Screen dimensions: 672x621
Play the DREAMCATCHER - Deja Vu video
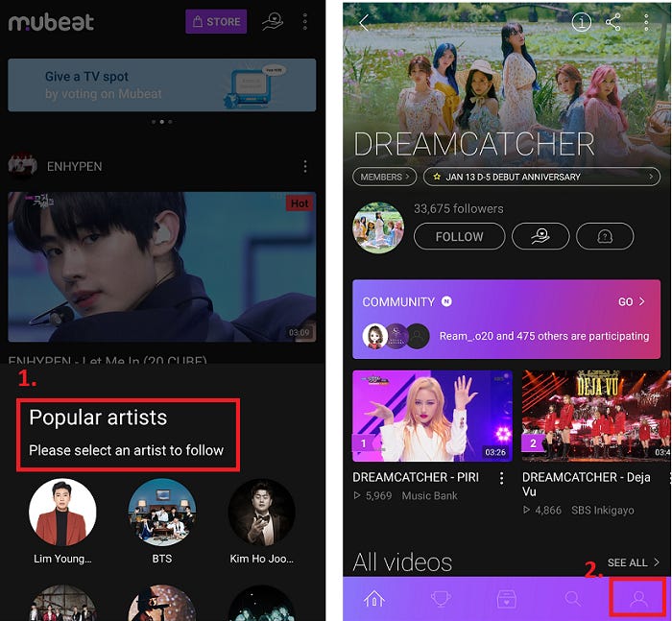point(596,417)
